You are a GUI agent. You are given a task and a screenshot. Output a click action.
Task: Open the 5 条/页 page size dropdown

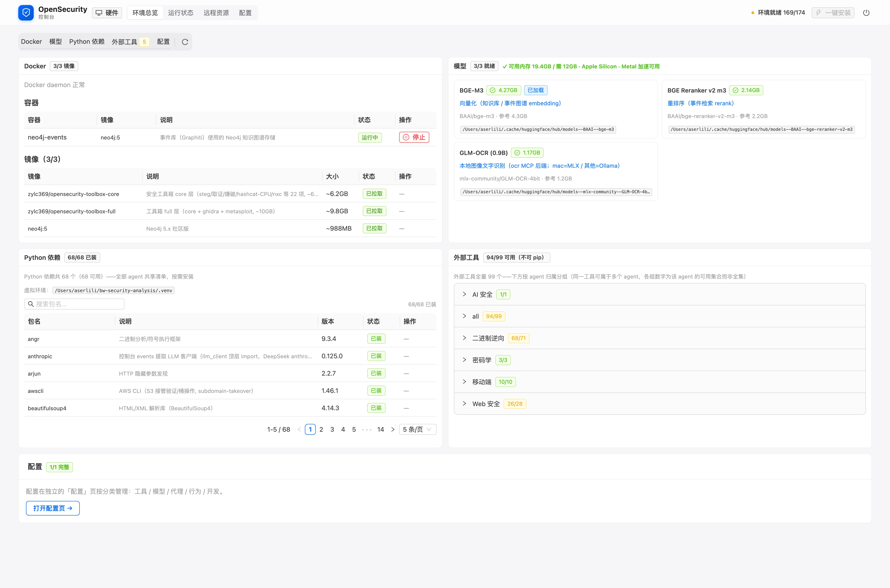[x=418, y=429]
